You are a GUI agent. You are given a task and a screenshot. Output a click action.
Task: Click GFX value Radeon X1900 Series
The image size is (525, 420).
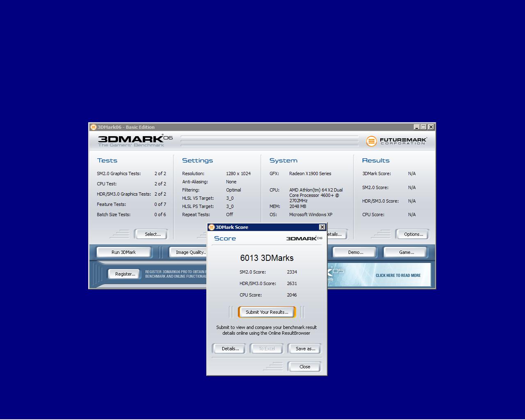click(x=310, y=173)
